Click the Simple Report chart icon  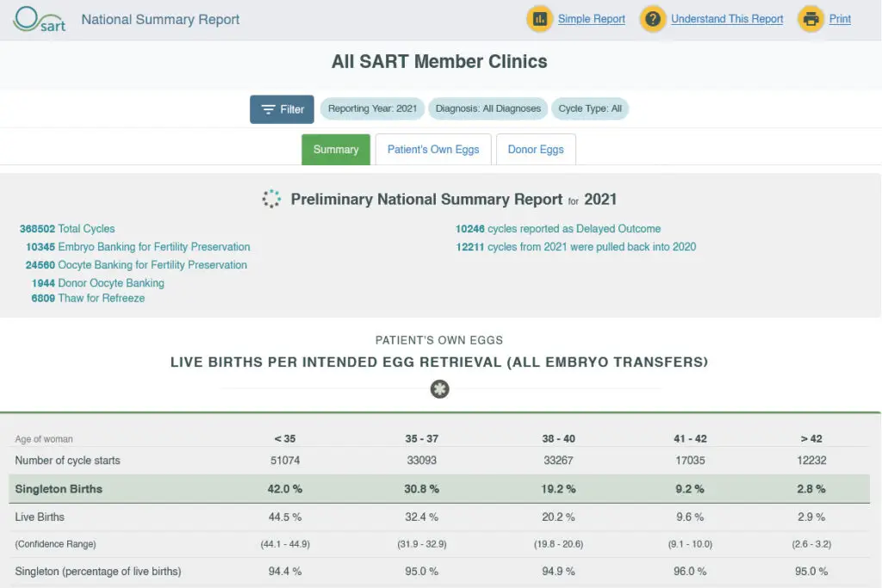point(539,19)
